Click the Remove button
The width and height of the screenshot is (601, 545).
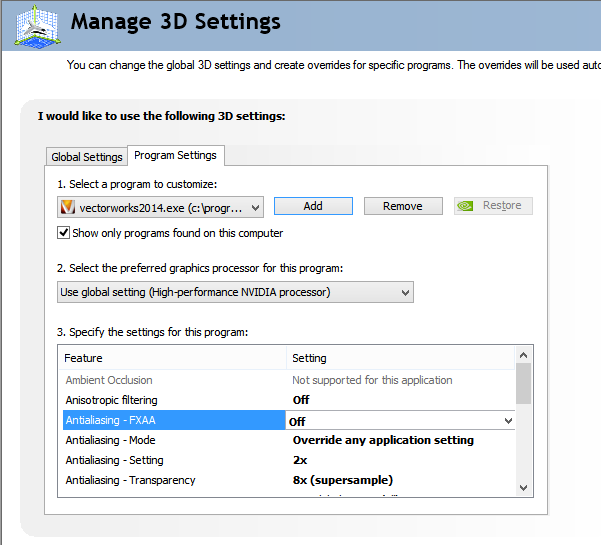(x=402, y=206)
